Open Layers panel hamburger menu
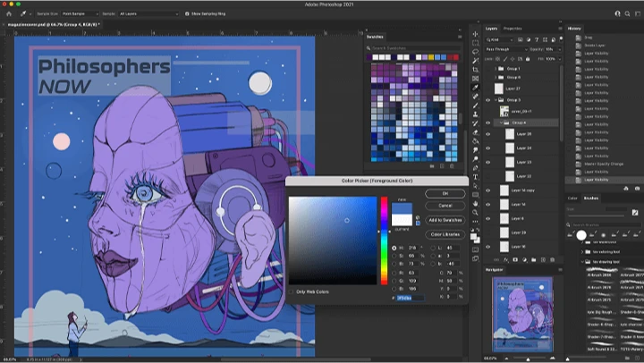 coord(560,29)
